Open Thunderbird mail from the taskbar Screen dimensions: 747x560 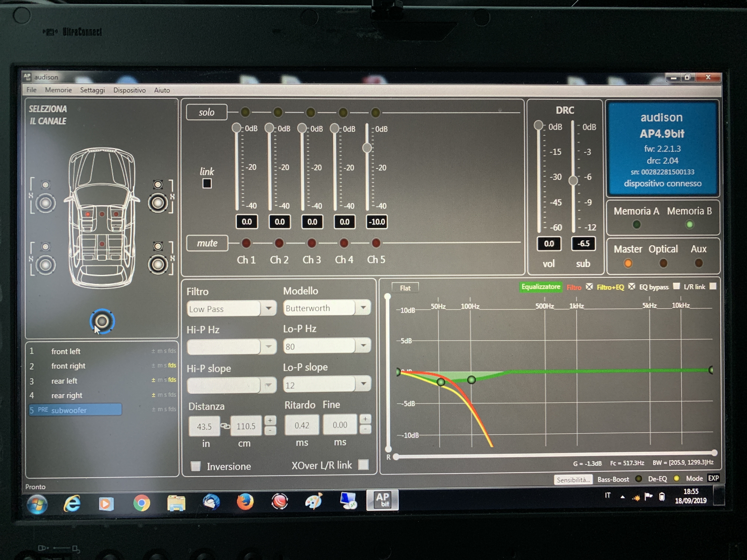[211, 502]
